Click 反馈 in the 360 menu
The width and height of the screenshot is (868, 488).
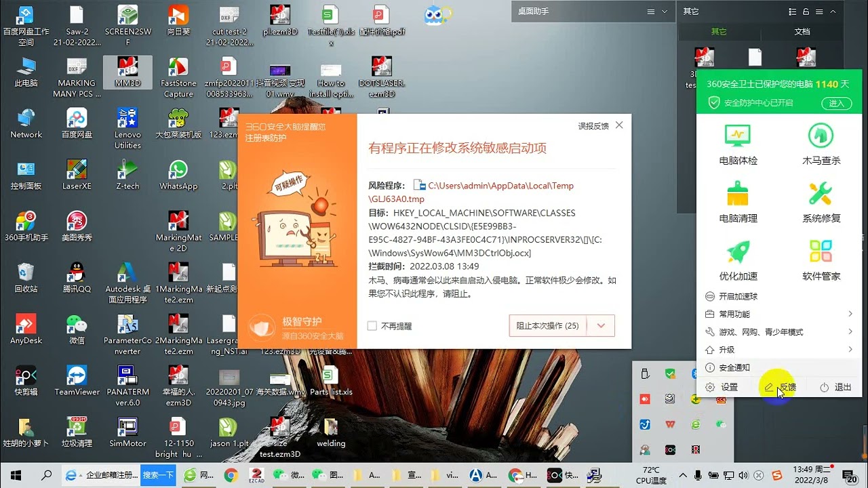(779, 387)
